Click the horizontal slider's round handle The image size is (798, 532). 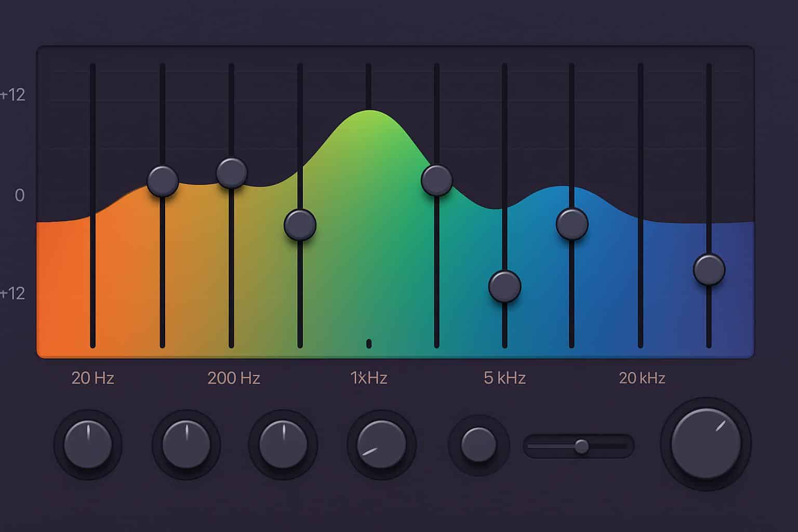pyautogui.click(x=581, y=446)
